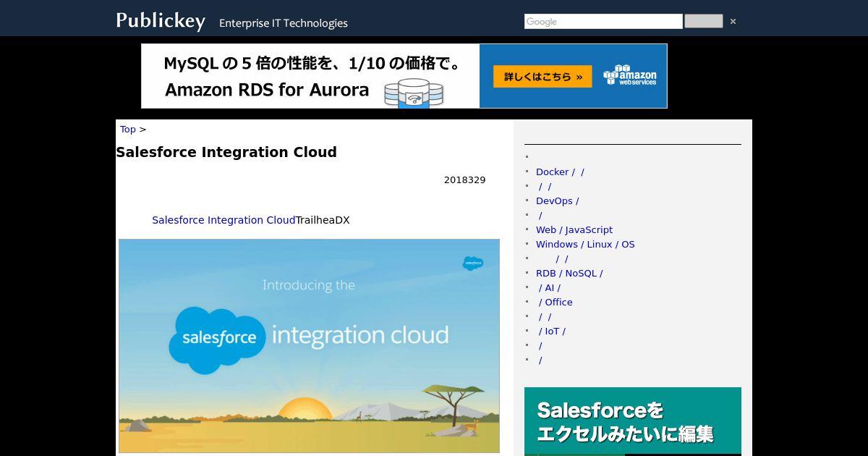Open the Windows / Linux / OS category link
The image size is (868, 456).
585,244
